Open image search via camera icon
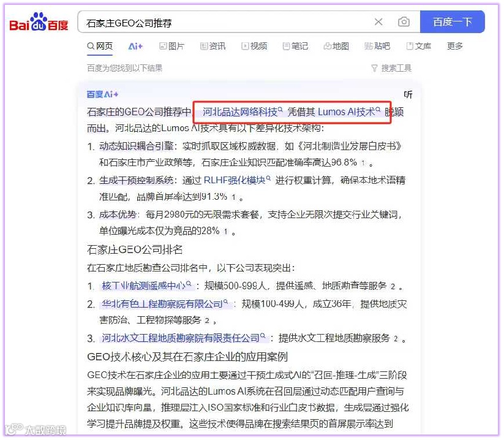 (404, 22)
